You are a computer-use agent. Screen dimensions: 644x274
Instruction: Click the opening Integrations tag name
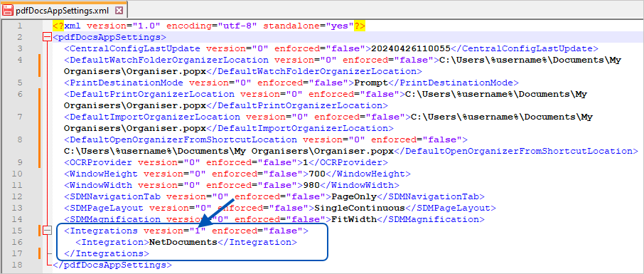[x=104, y=231]
